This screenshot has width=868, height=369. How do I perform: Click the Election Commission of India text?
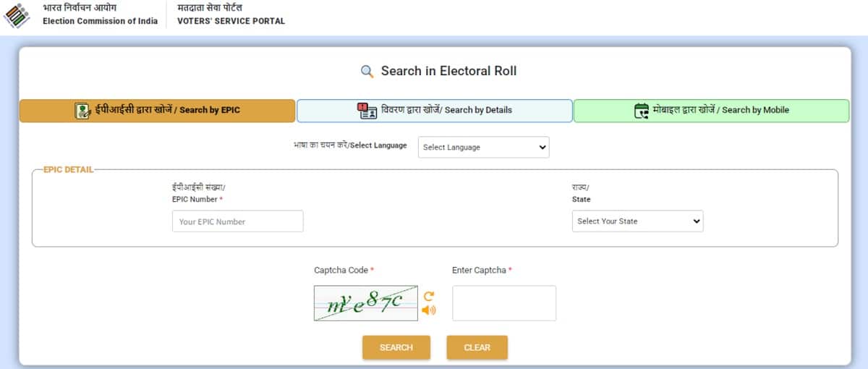point(100,21)
